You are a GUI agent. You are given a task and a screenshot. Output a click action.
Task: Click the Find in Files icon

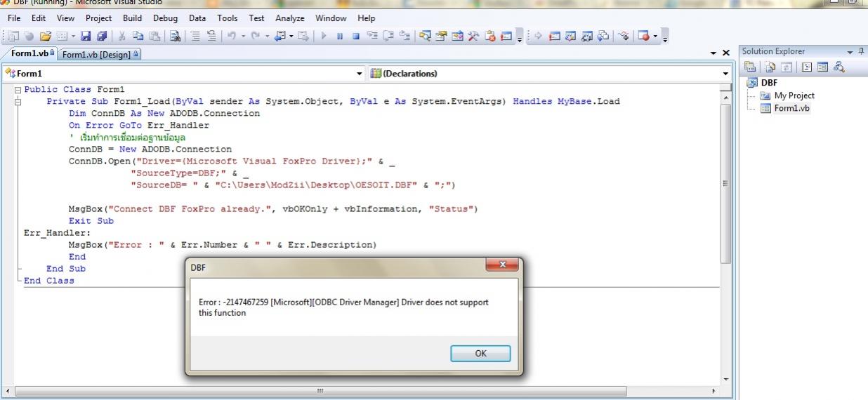point(175,35)
